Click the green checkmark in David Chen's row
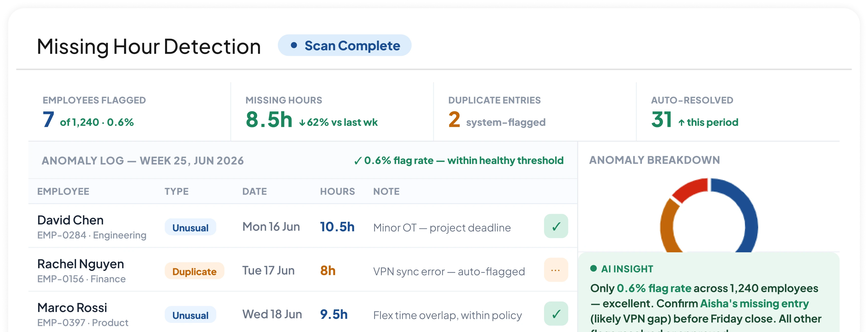Screen dimensions: 868x332 click(556, 226)
